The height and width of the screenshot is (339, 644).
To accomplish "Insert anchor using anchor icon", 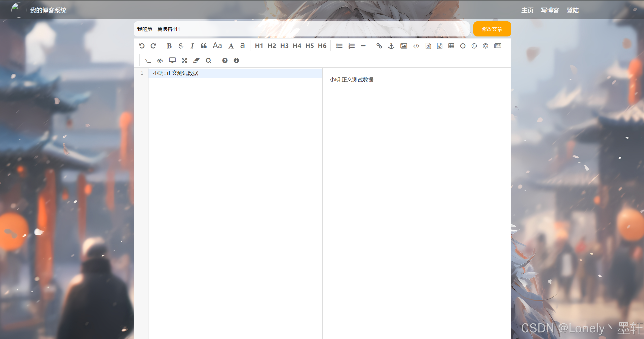I will pos(391,46).
